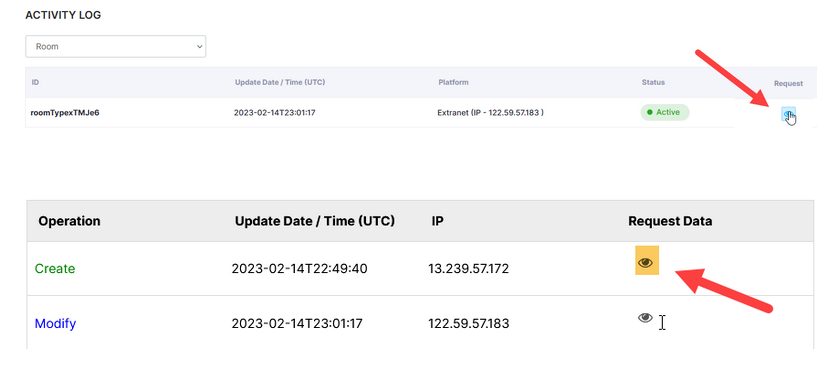Click the Modify timestamp 2023-02-14T23:01:17 in lower table
This screenshot has width=822, height=366.
[x=299, y=324]
